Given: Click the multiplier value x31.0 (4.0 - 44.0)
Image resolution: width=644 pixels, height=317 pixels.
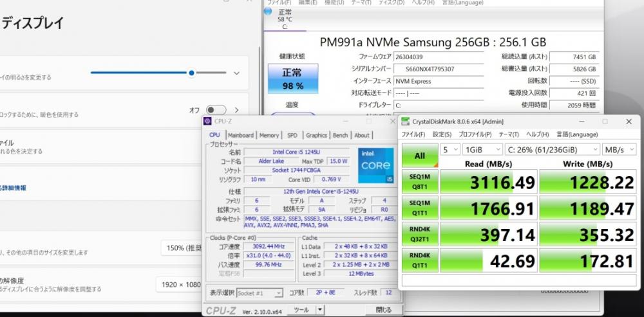Looking at the screenshot, I should (269, 255).
